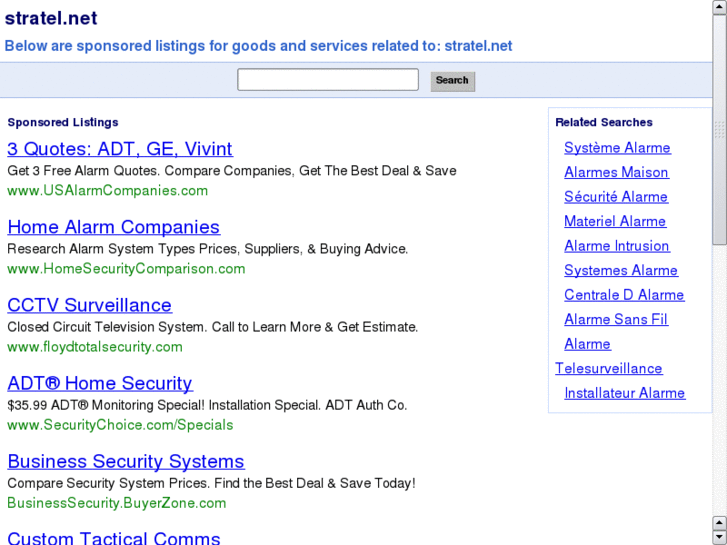Screen dimensions: 727x545
Task: Open the Custom Tactical Comms listing
Action: pos(113,538)
